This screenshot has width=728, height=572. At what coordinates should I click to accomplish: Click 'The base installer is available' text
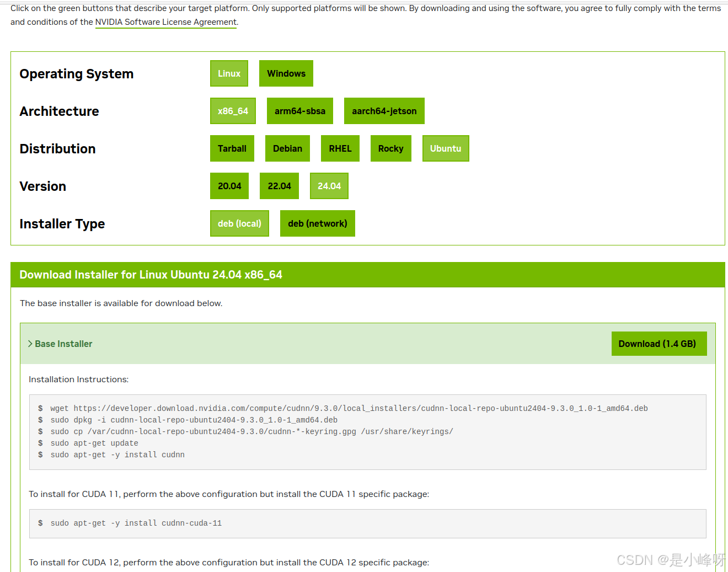pyautogui.click(x=121, y=303)
